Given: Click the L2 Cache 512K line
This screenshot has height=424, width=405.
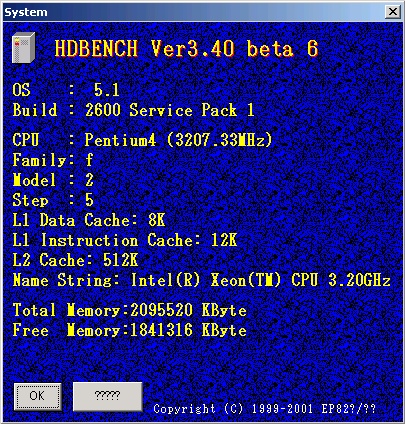Looking at the screenshot, I should click(x=75, y=260).
